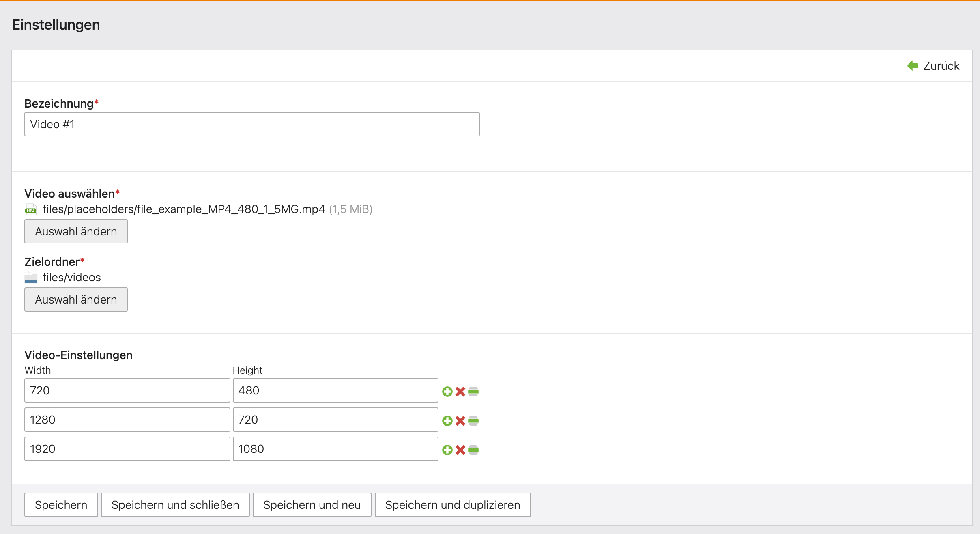Delete the 720x480 resolution row
Viewport: 980px width, 534px height.
(460, 392)
